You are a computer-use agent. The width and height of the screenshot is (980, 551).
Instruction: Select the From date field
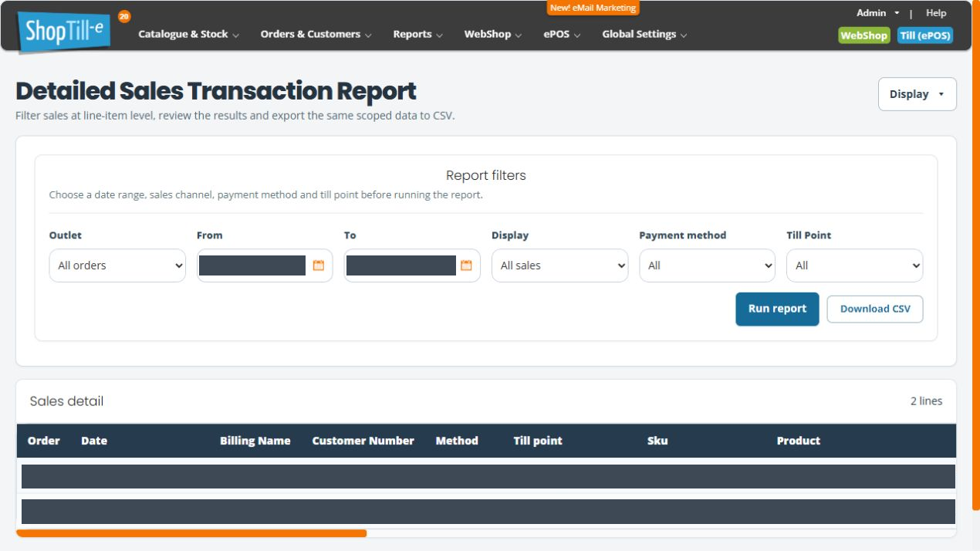point(265,265)
